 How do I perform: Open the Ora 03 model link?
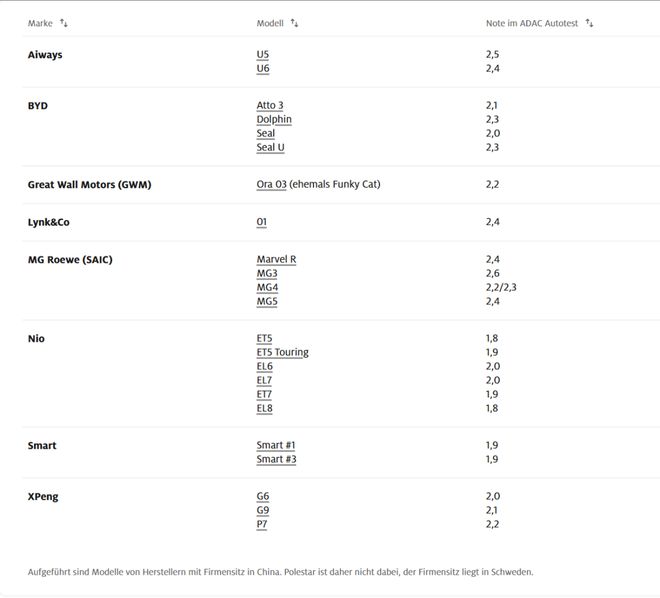271,184
